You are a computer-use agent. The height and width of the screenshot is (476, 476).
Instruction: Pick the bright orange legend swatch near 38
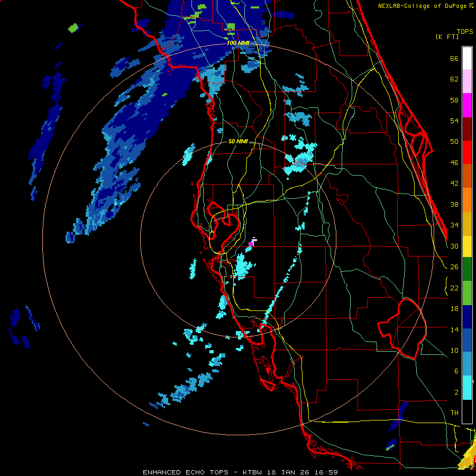pos(467,200)
